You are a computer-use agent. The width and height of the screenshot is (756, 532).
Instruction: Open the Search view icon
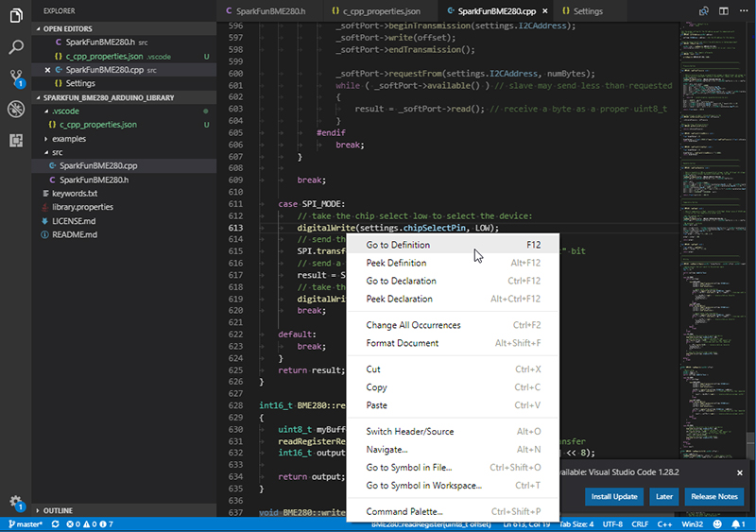click(x=15, y=46)
